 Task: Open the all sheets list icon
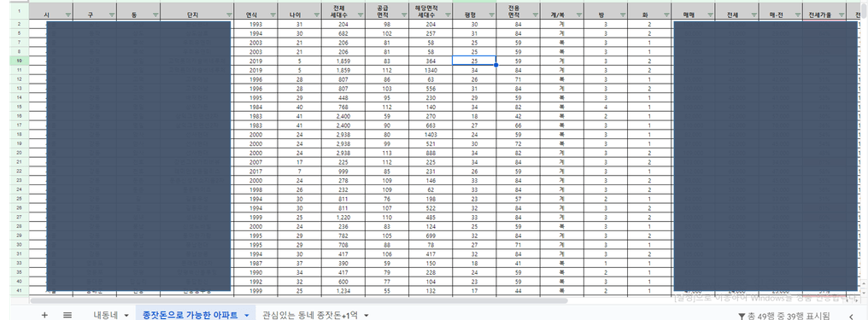click(x=67, y=315)
